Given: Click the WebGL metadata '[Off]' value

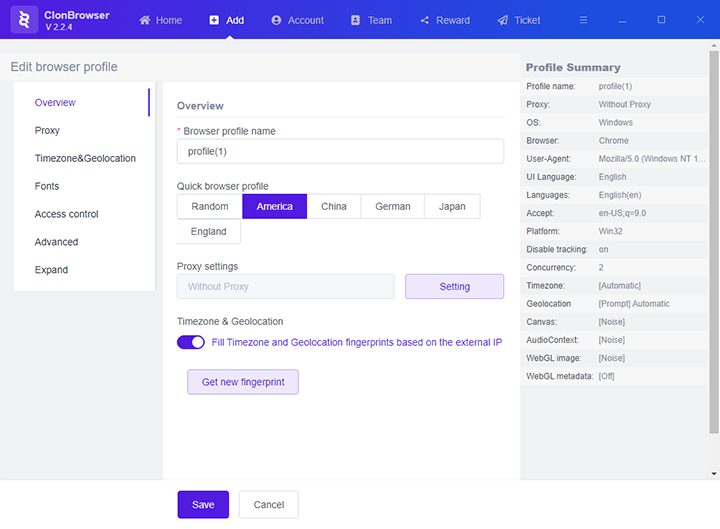Looking at the screenshot, I should point(606,376).
